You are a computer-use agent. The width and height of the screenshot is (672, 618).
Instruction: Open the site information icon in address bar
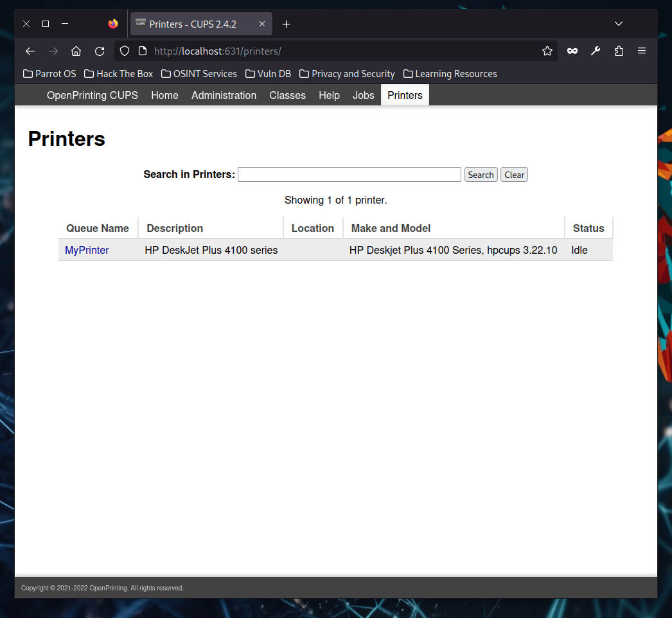click(x=142, y=51)
